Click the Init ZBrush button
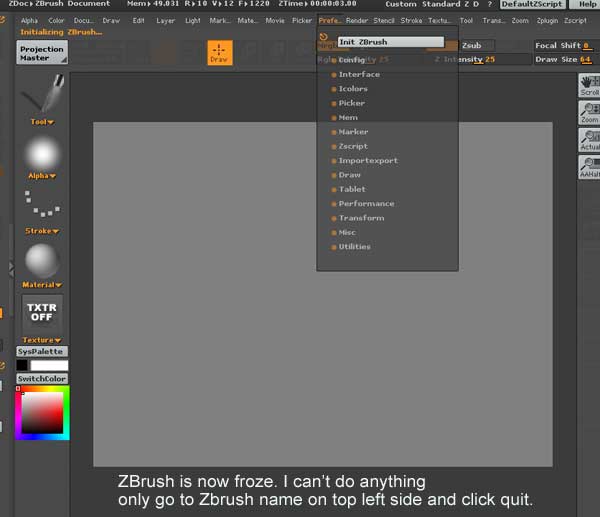The image size is (600, 517). click(391, 42)
